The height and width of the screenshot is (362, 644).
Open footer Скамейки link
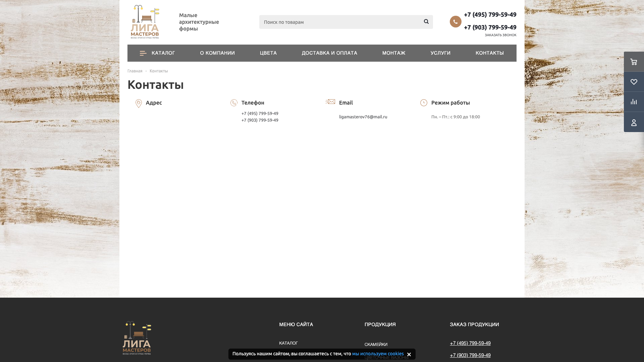pos(376,345)
